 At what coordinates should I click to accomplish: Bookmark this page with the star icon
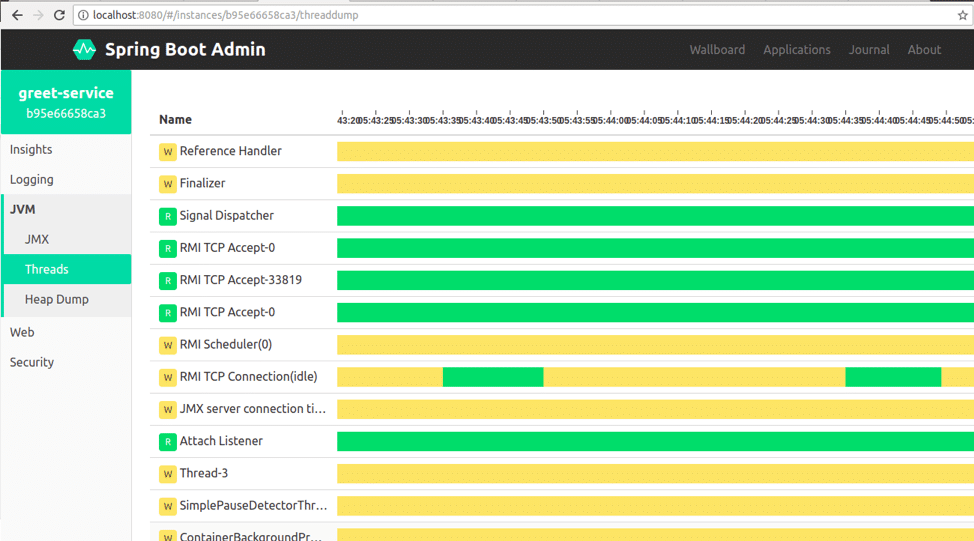click(x=963, y=15)
